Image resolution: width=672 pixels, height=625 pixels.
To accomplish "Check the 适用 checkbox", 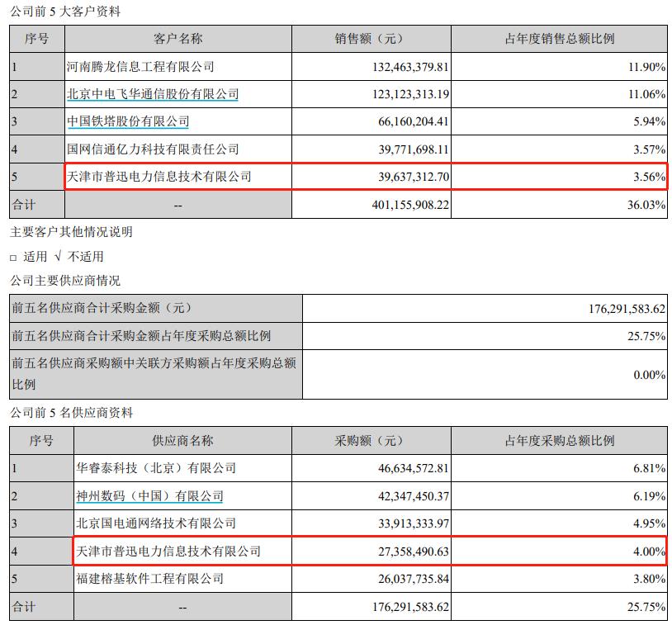I will [x=12, y=256].
